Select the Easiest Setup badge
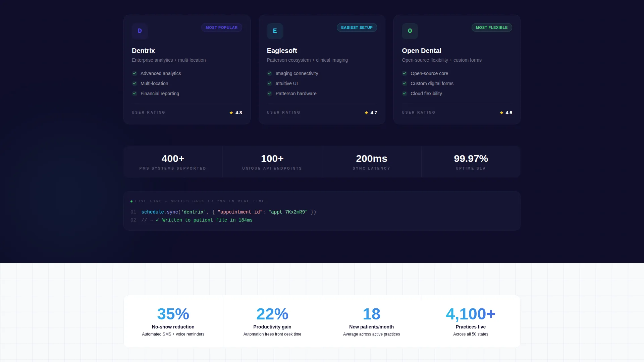Screen dimensions: 644x362 [x=357, y=27]
